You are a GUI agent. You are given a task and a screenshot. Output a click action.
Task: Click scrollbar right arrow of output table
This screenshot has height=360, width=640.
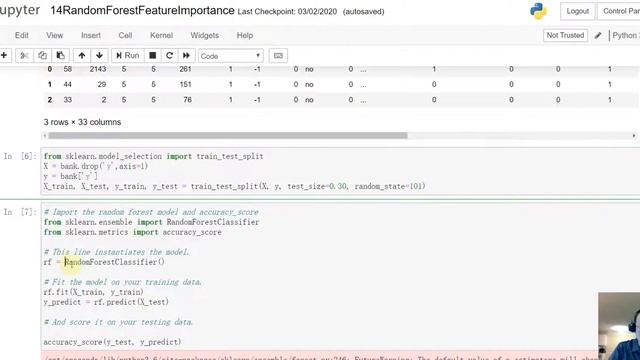pos(634,136)
